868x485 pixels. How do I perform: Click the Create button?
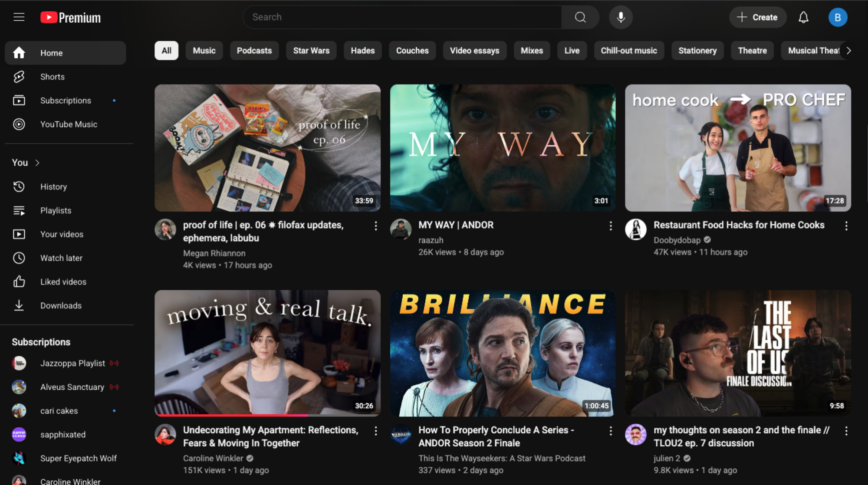click(x=757, y=17)
